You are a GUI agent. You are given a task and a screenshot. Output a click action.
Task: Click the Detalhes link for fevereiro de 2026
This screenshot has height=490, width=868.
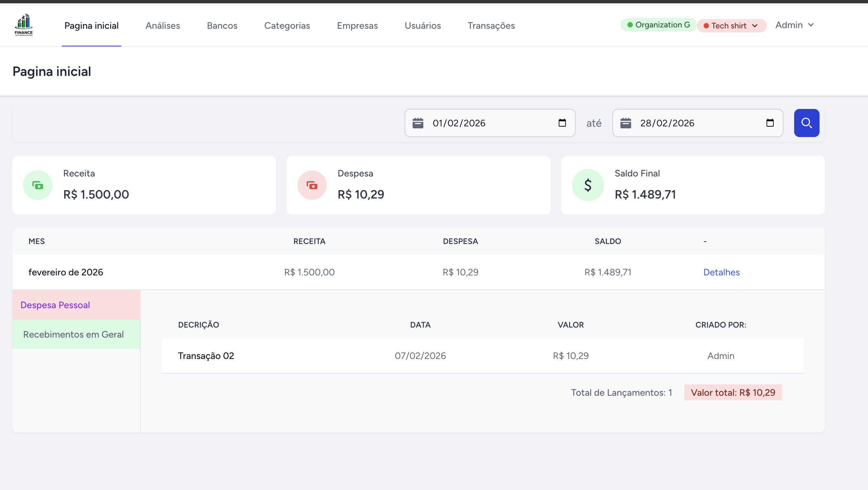pyautogui.click(x=721, y=272)
